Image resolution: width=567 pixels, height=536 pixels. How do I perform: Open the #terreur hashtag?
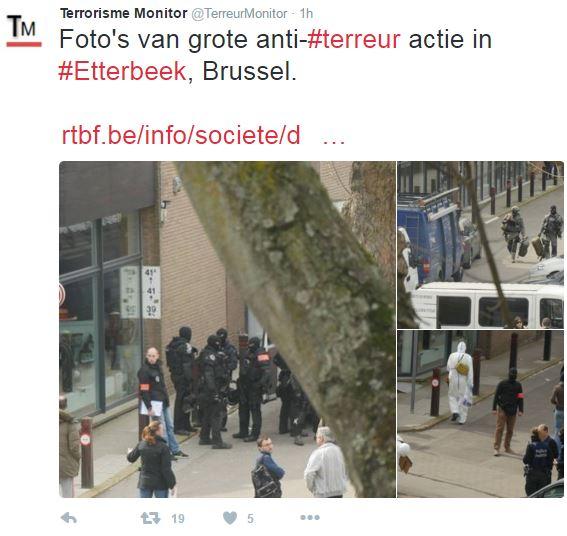[x=354, y=39]
